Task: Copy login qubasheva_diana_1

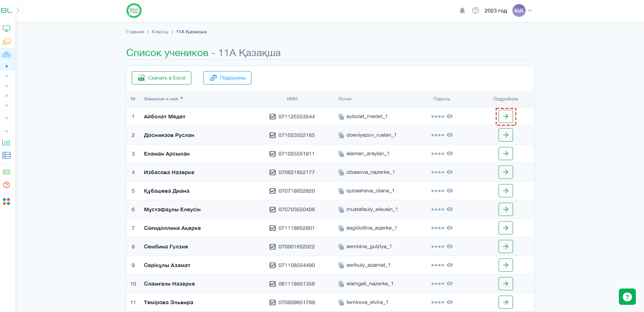Action: click(x=341, y=191)
